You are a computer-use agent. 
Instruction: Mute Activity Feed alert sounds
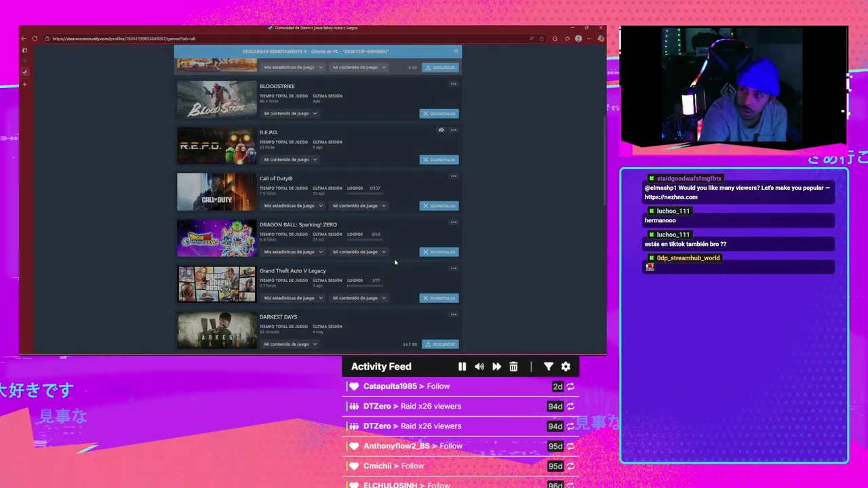(x=479, y=367)
